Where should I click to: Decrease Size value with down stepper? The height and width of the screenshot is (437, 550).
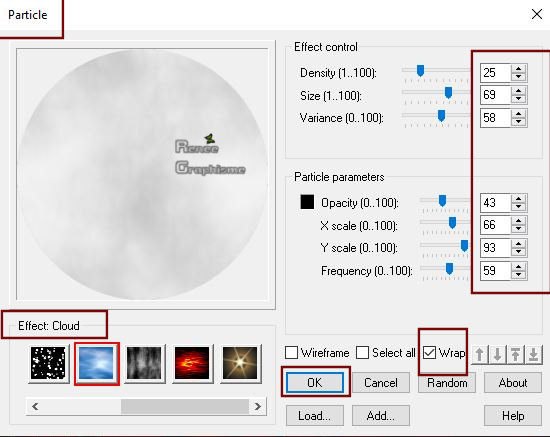[519, 99]
